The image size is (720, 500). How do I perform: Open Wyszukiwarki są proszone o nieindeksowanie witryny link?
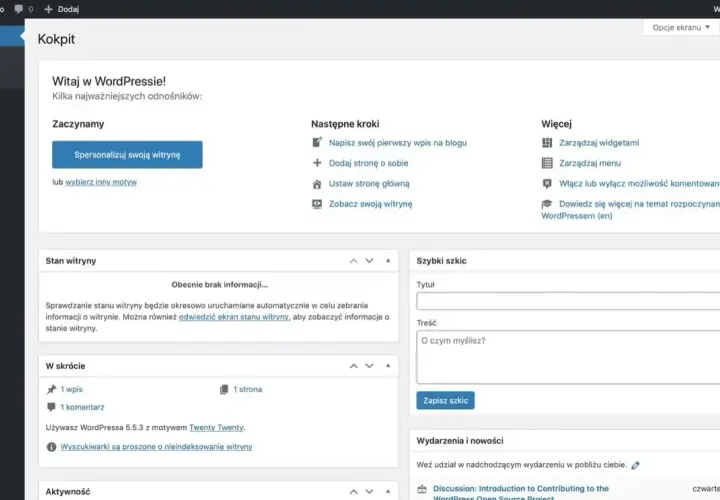[x=156, y=447]
